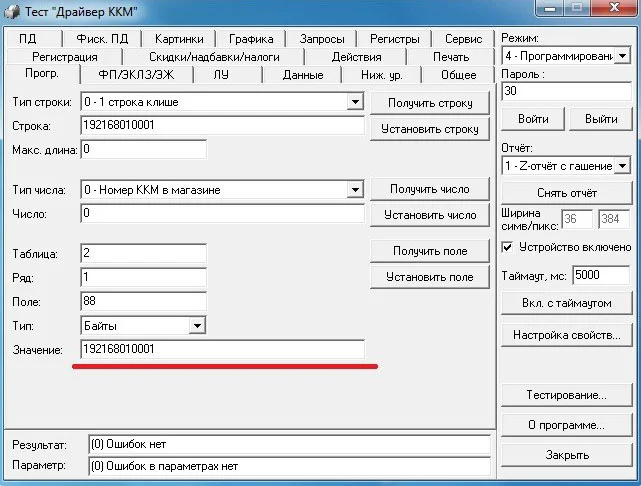The width and height of the screenshot is (641, 486).
Task: Open the 'Тип' Байты dropdown
Action: pyautogui.click(x=197, y=326)
